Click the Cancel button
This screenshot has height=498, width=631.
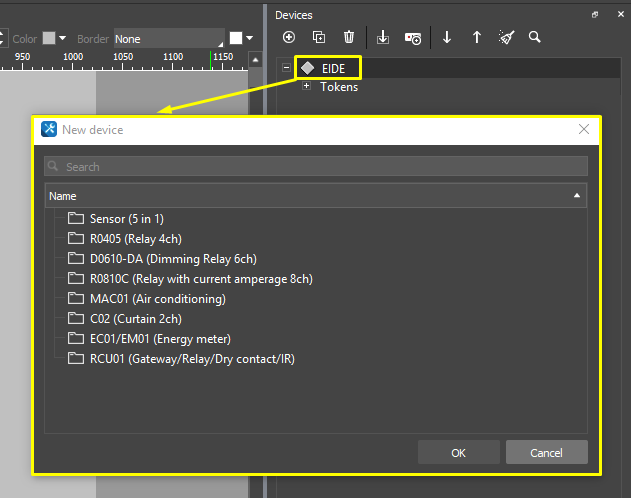pos(546,453)
